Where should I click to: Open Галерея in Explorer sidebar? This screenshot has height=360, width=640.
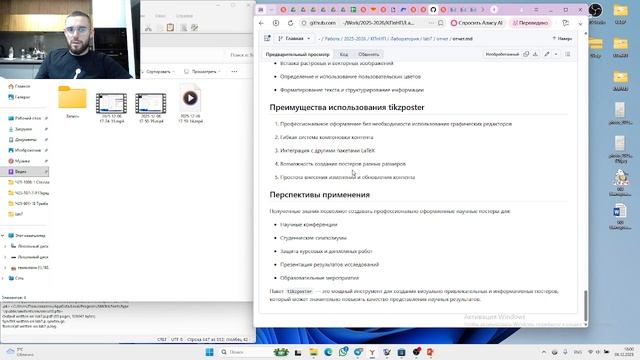pos(19,97)
